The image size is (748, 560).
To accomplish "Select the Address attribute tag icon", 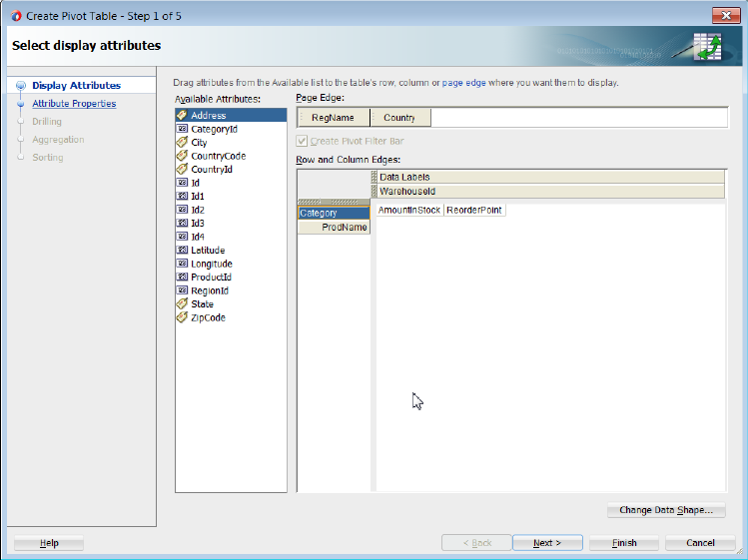I will (182, 115).
